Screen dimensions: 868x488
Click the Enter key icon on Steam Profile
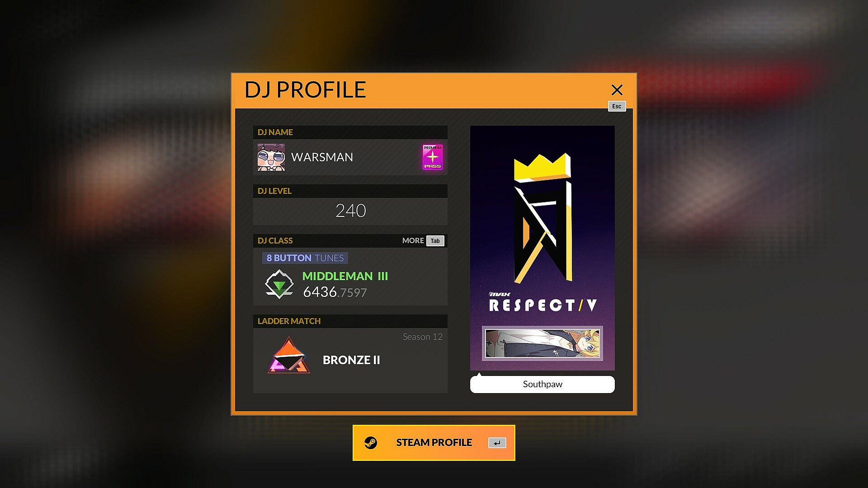coord(497,443)
